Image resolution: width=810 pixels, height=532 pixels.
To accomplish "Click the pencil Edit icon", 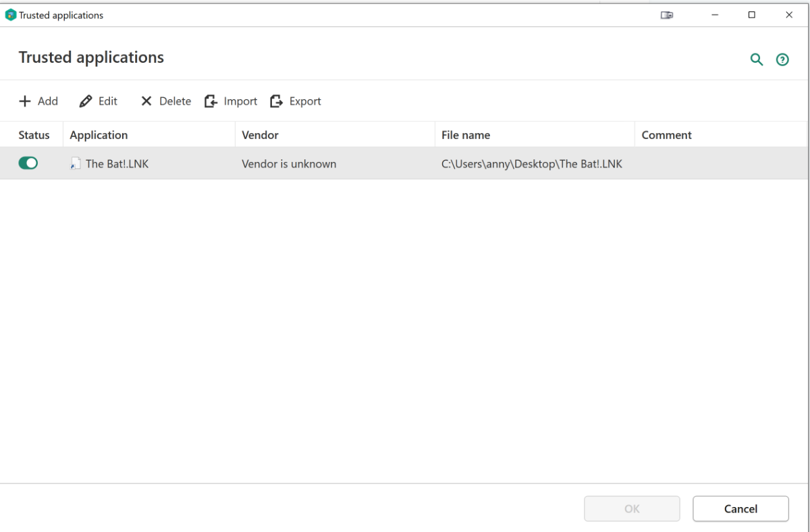I will 86,101.
